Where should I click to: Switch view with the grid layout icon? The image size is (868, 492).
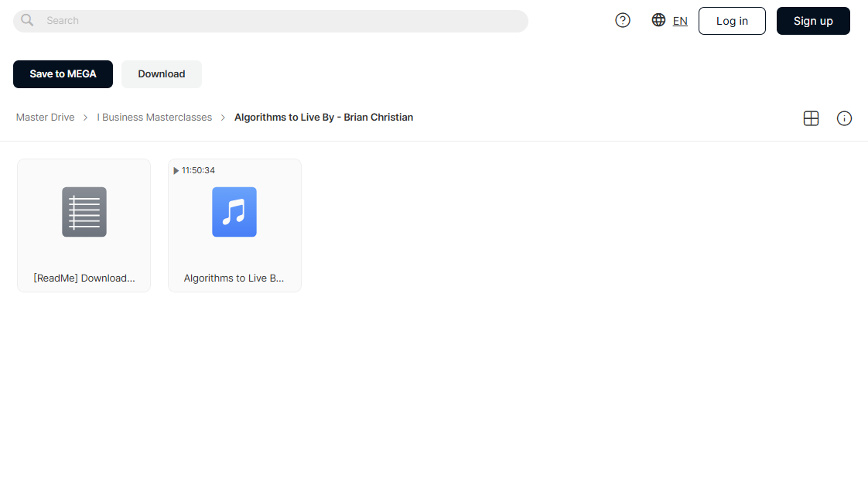tap(811, 118)
